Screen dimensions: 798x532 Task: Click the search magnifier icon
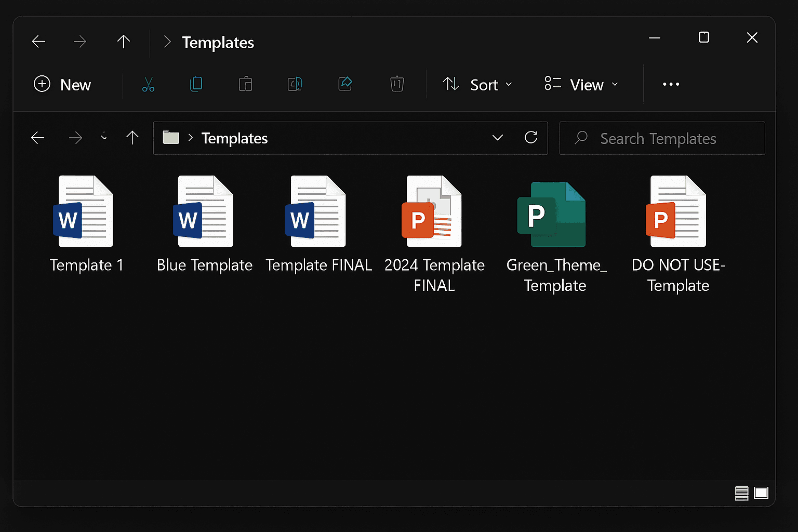click(x=581, y=138)
